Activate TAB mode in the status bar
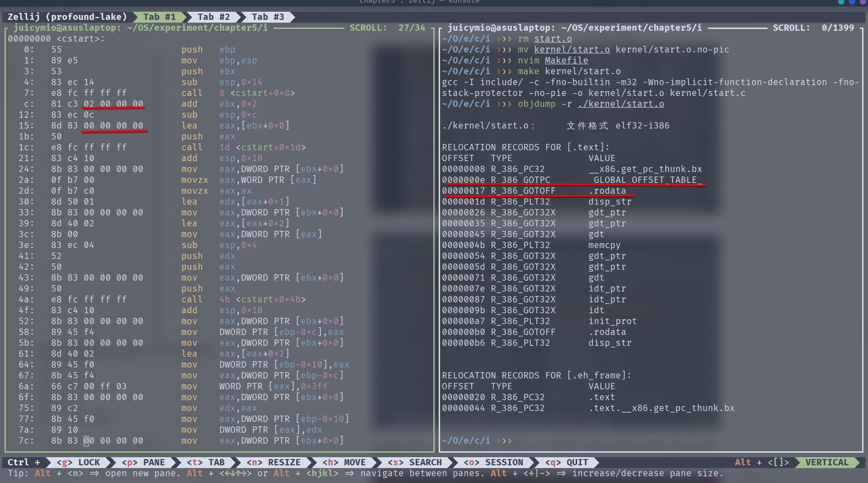 [206, 462]
